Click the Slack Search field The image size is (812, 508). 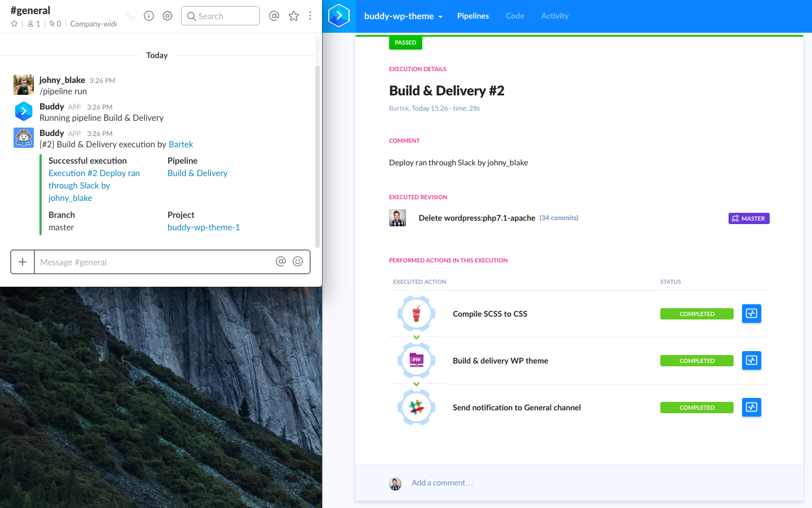click(x=220, y=16)
